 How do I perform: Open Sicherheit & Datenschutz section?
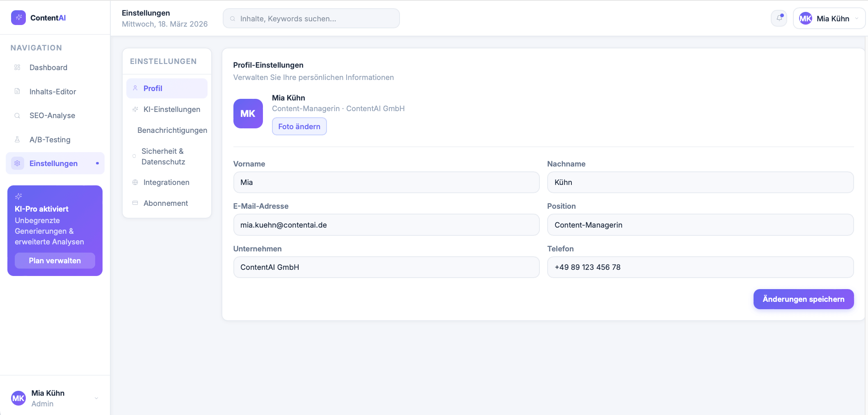pos(163,156)
